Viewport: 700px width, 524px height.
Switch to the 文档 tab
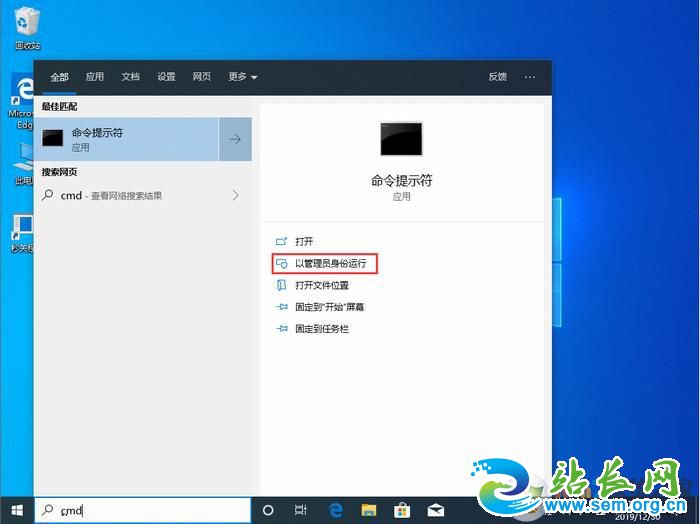[x=130, y=77]
